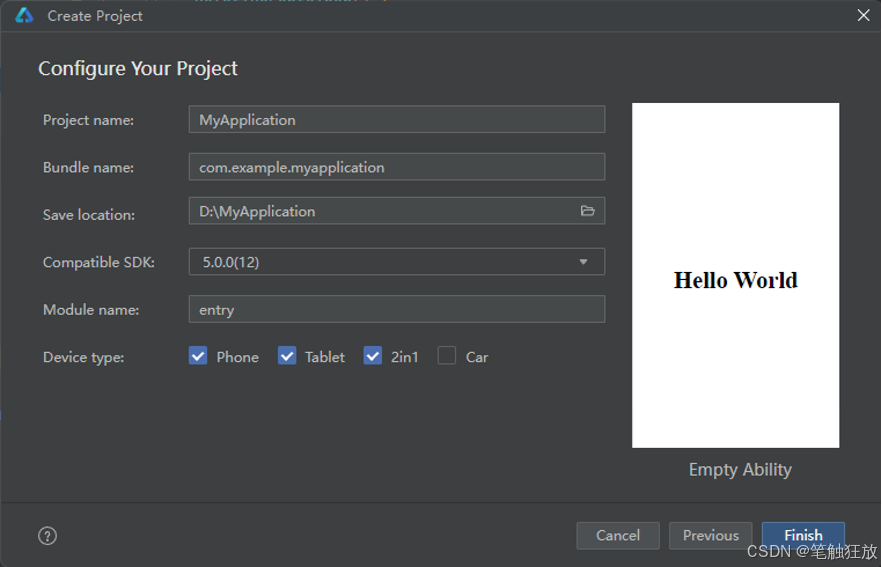Focus the Bundle name input field
The height and width of the screenshot is (567, 882).
click(x=397, y=166)
